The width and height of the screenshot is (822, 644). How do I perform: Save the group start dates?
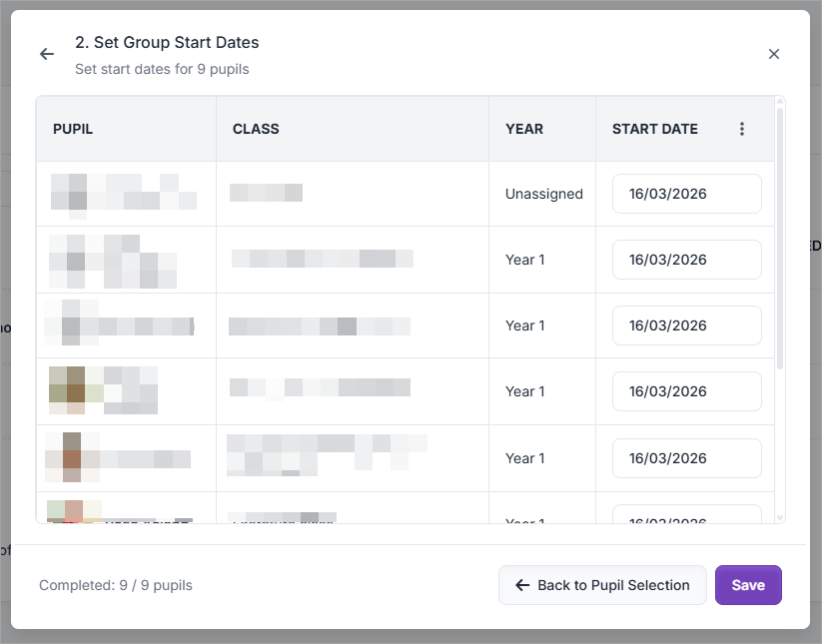748,585
